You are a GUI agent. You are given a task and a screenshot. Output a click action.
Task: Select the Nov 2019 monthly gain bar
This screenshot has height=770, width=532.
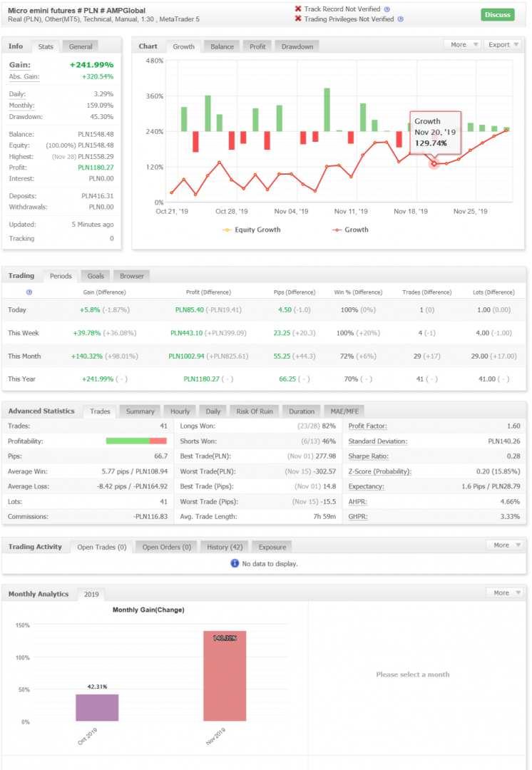(x=225, y=675)
